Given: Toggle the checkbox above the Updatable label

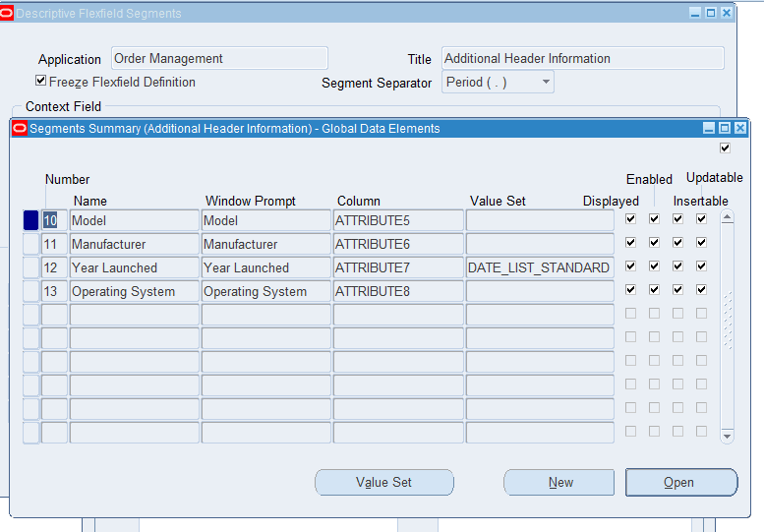Looking at the screenshot, I should pos(725,148).
